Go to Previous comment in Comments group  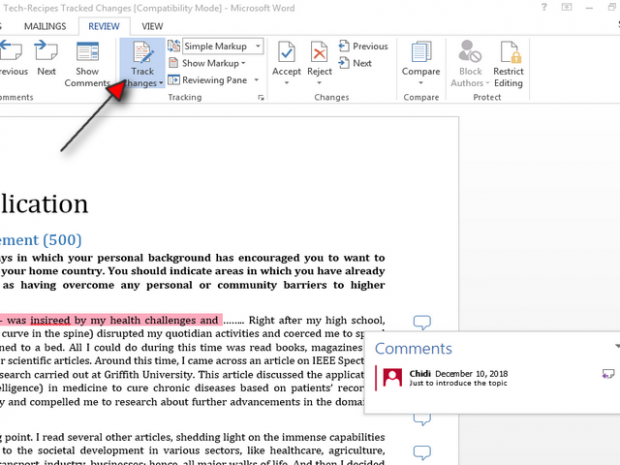12,58
